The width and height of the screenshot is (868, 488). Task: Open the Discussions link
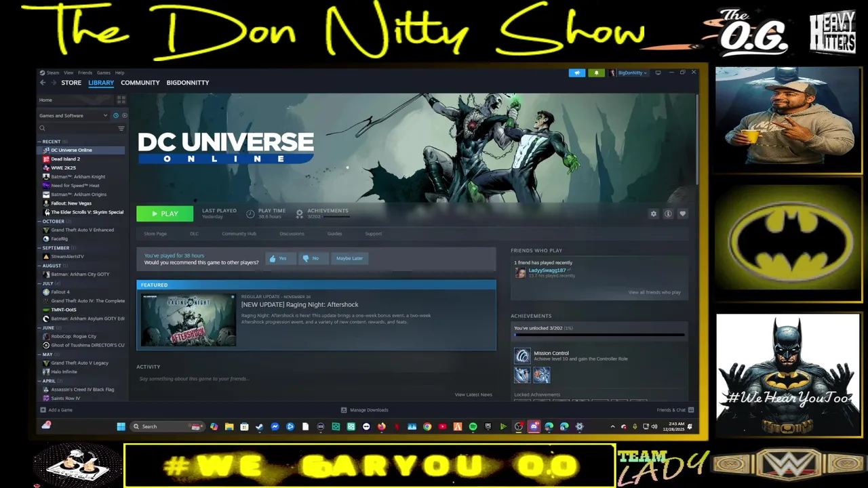point(292,234)
